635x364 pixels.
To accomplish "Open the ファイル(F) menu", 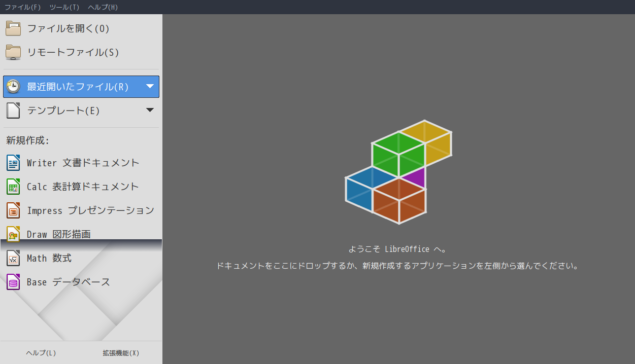I will [x=22, y=7].
